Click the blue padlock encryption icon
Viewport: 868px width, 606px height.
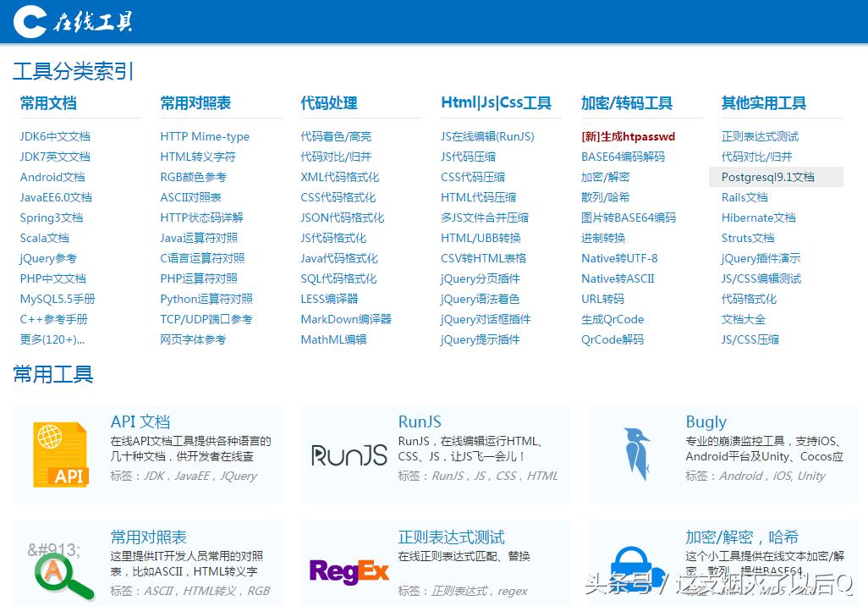click(636, 570)
